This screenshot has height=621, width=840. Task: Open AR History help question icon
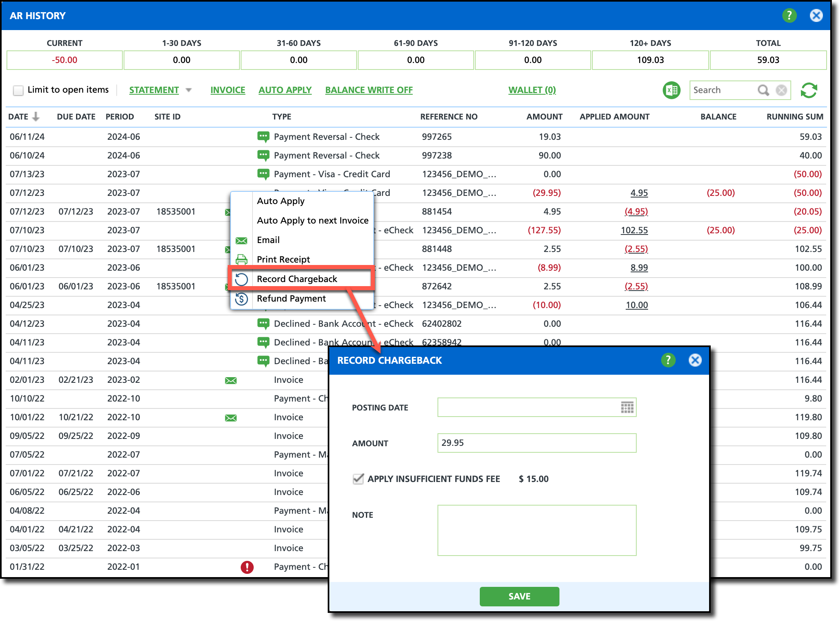tap(789, 15)
